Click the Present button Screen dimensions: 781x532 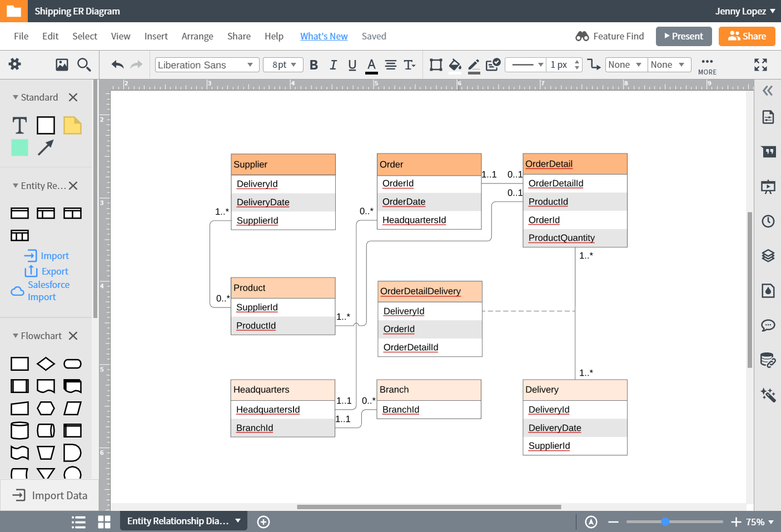(x=684, y=36)
